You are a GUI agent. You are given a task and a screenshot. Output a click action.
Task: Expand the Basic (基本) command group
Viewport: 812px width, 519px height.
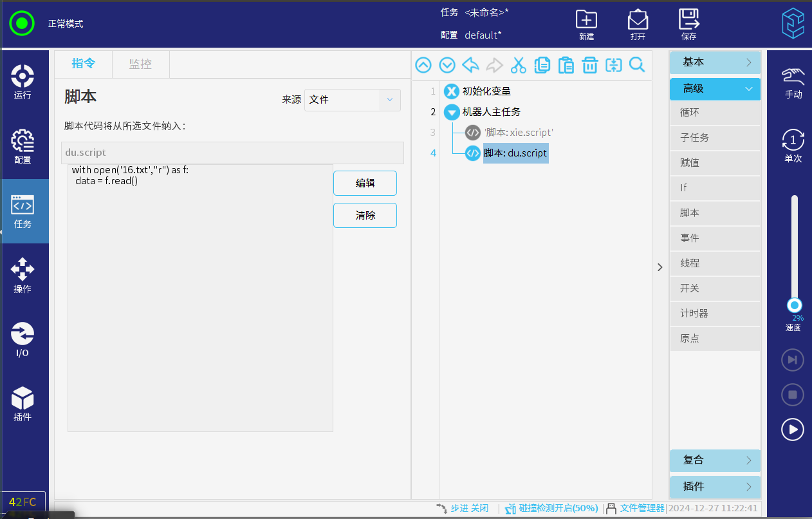click(715, 62)
